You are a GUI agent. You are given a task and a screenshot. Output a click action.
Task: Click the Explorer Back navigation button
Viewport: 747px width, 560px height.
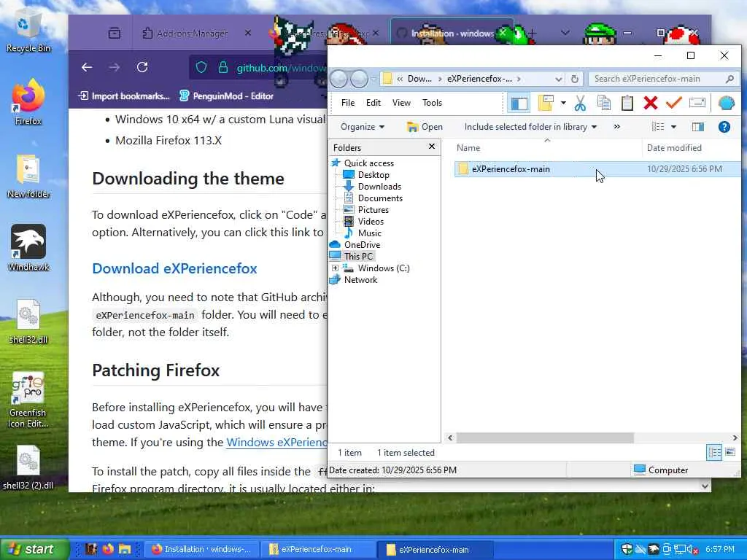(339, 79)
